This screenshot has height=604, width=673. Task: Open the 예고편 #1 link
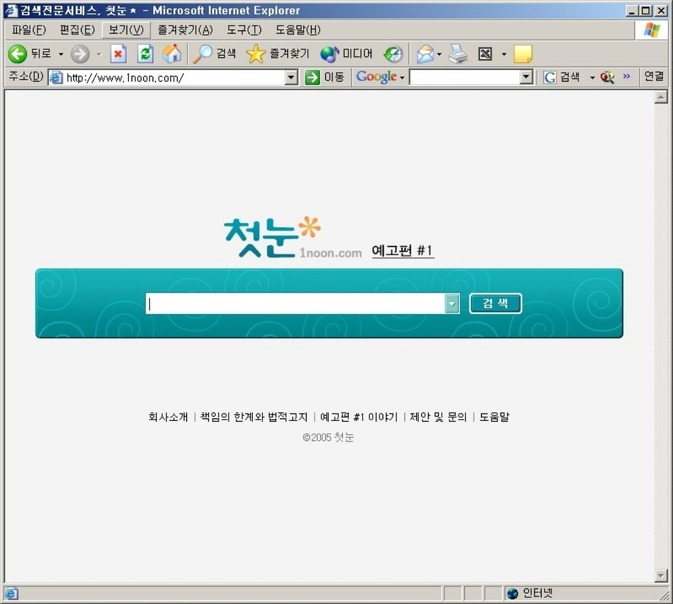pos(403,250)
